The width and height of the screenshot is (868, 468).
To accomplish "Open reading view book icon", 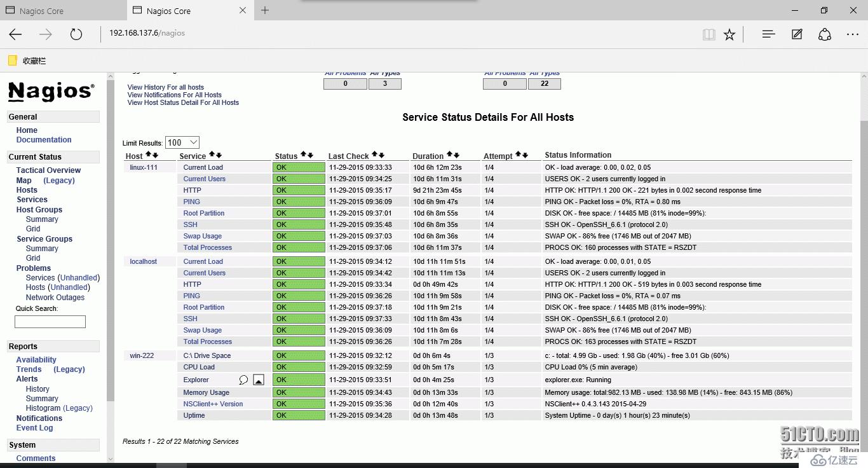I will tap(709, 34).
